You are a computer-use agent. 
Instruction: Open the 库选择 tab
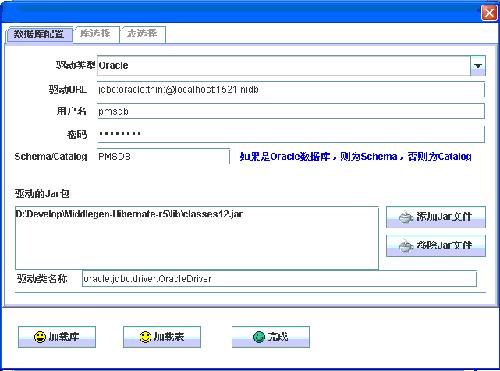point(96,34)
